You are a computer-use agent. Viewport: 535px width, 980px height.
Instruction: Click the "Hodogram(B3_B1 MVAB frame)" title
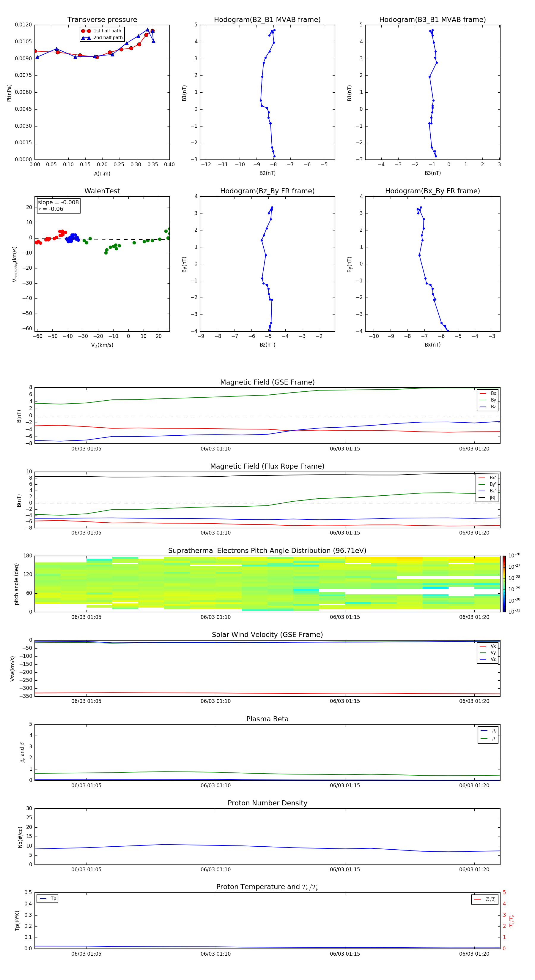[x=432, y=20]
